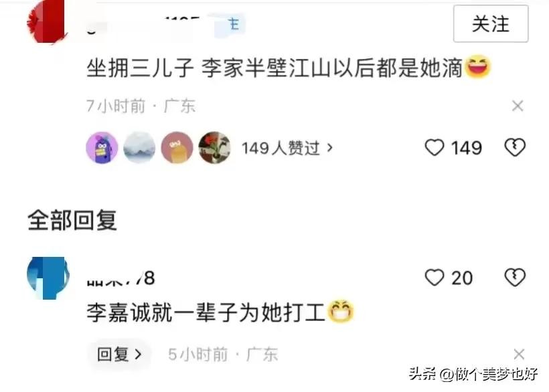Click the blue author badge by username
549x392 pixels.
pos(230,25)
